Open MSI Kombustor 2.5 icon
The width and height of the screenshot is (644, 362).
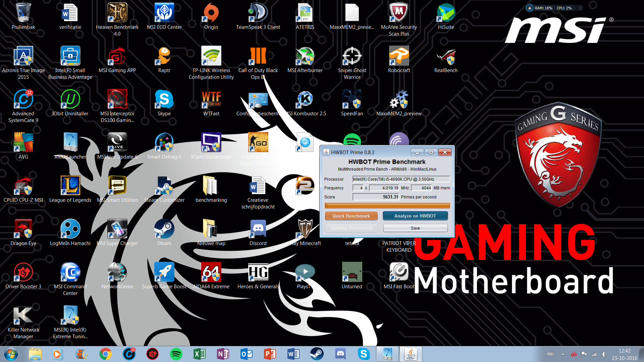(x=305, y=103)
